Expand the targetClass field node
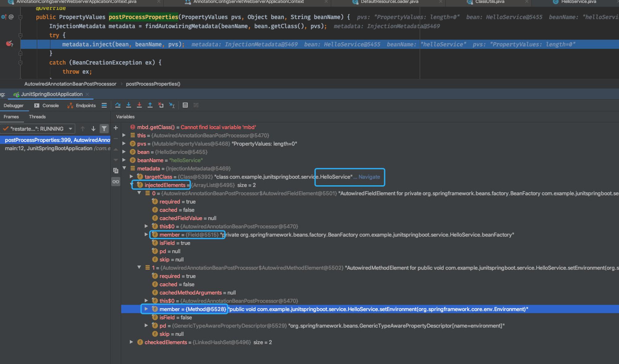619x364 pixels. point(132,176)
